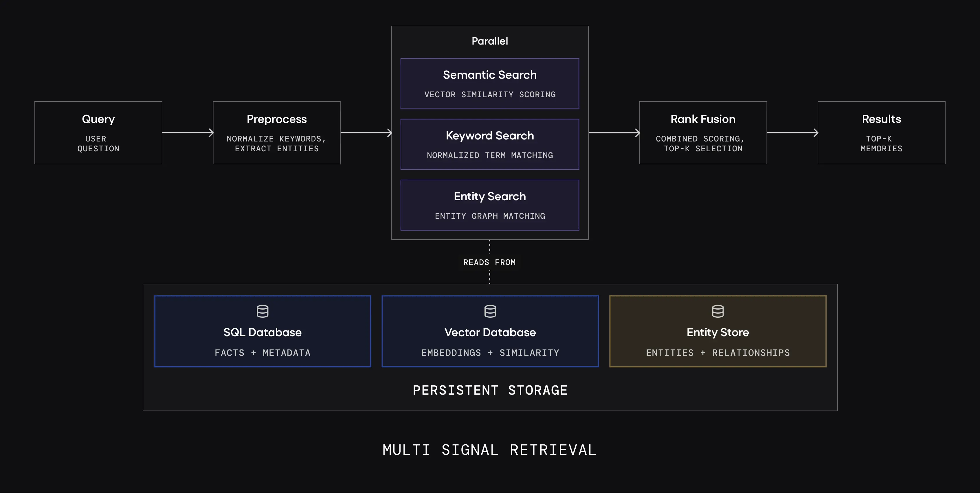The image size is (980, 493).
Task: Click the arrow from Rank Fusion to Results
Action: (792, 133)
